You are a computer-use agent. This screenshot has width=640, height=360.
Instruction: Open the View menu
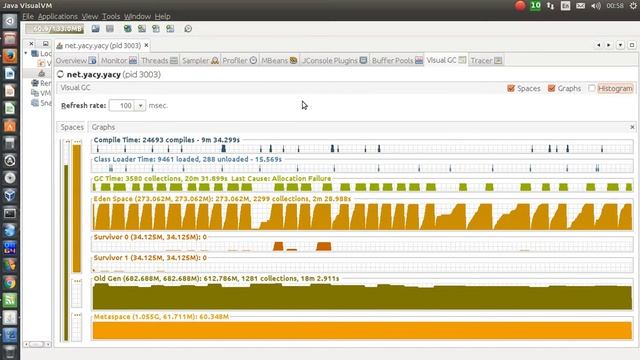[89, 16]
